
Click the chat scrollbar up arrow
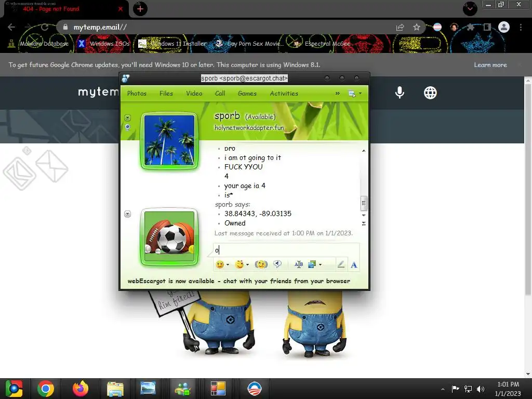pyautogui.click(x=364, y=150)
